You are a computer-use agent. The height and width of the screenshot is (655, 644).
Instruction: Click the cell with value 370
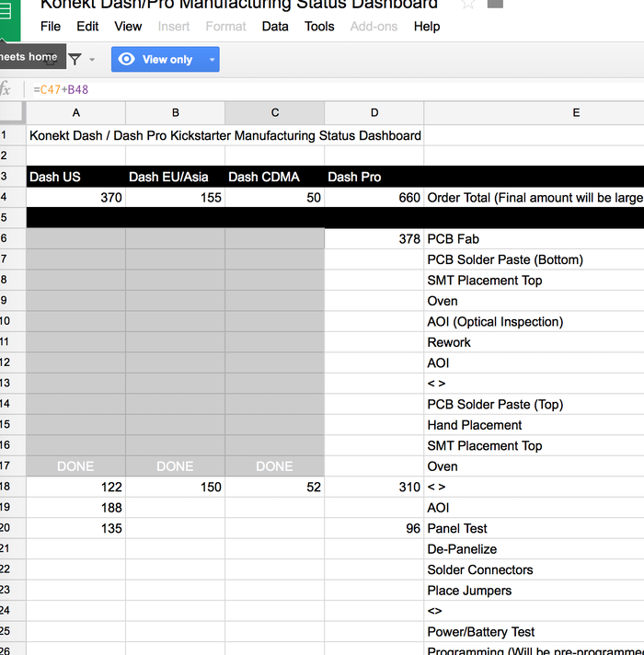coord(76,197)
